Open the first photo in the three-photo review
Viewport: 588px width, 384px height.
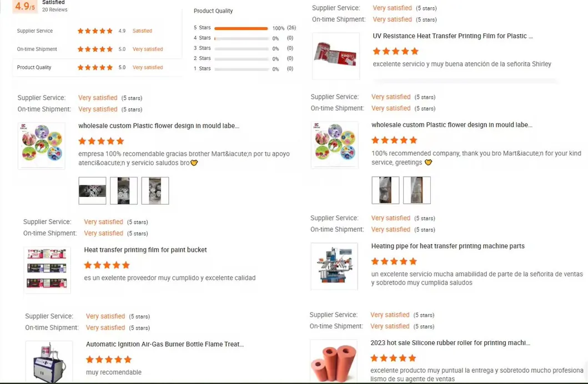92,191
